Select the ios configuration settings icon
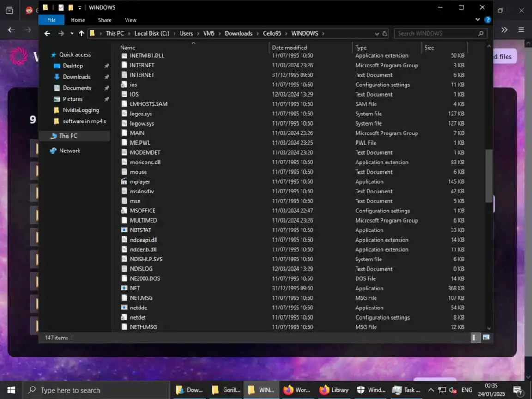The height and width of the screenshot is (399, 532). click(x=124, y=85)
